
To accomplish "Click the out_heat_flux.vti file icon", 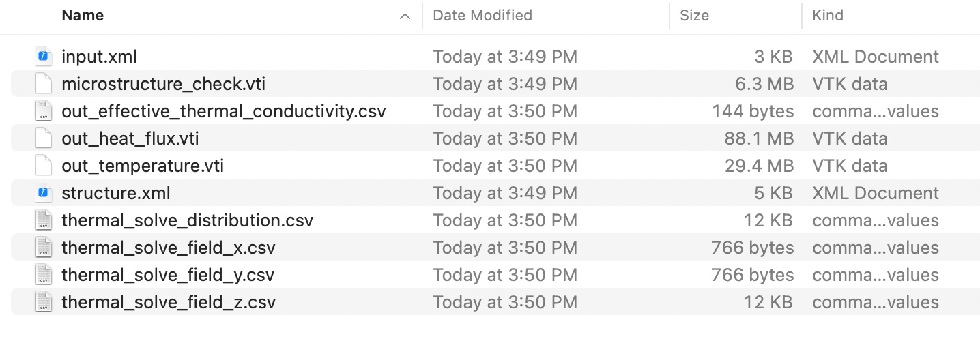I will pyautogui.click(x=44, y=138).
